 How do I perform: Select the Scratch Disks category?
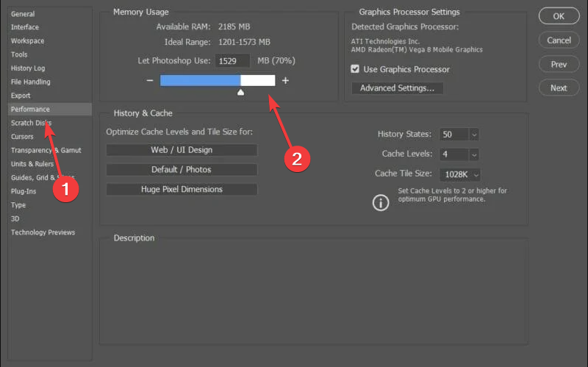tap(31, 123)
